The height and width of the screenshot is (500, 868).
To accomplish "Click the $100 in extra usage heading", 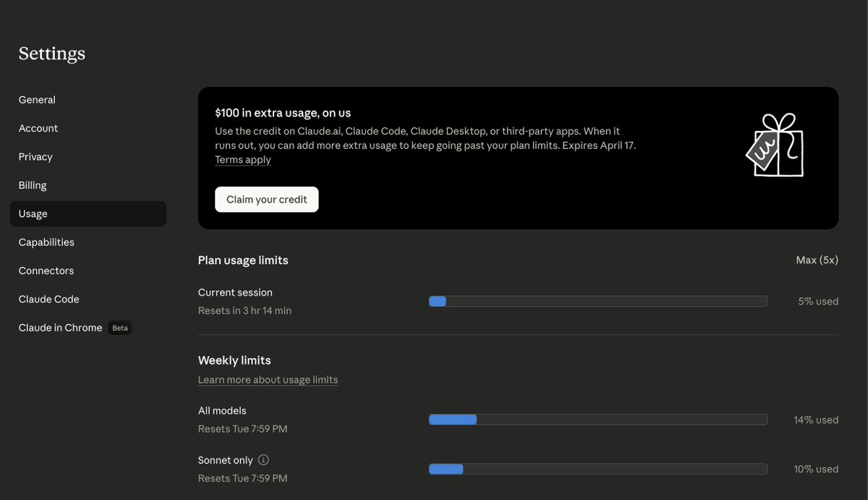I will tap(283, 113).
